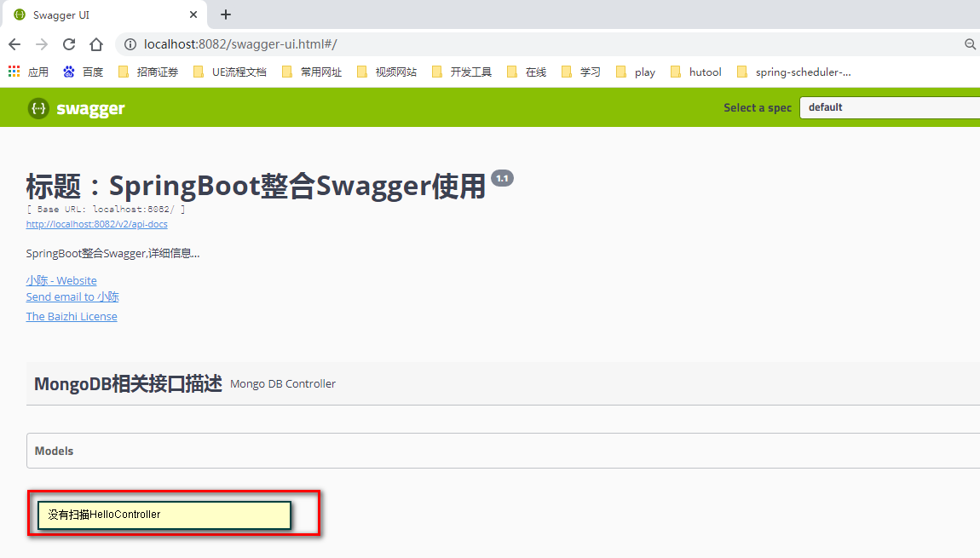The width and height of the screenshot is (980, 558).
Task: View site info icon in address bar
Action: pos(130,44)
